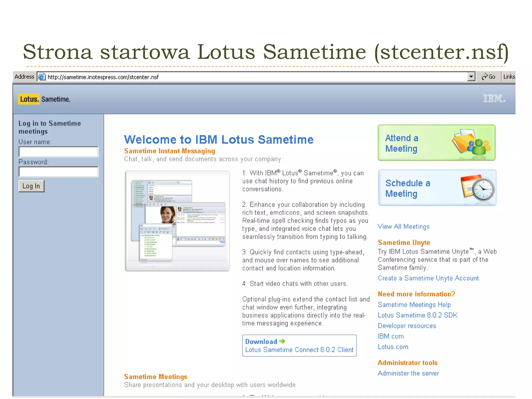This screenshot has height=399, width=532.
Task: Open the Sametime Meetings Help link
Action: 414,305
